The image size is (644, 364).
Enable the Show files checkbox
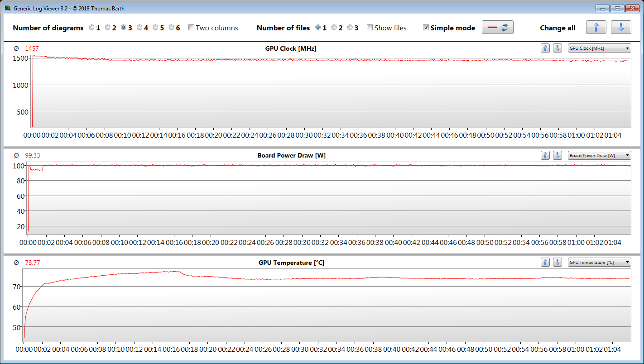(370, 28)
